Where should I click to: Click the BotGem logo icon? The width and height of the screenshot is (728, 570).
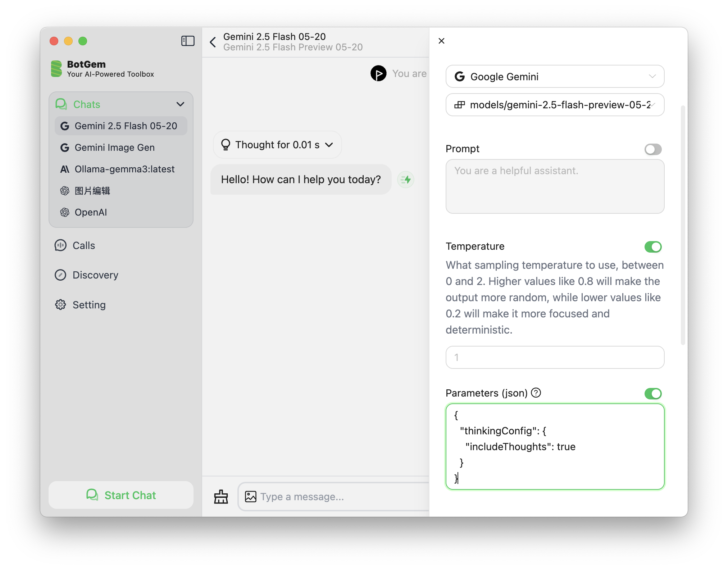[56, 69]
